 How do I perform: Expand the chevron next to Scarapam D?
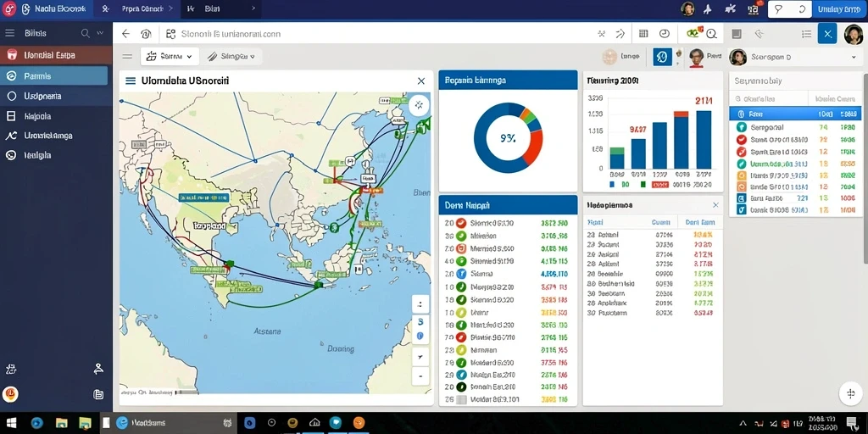click(854, 57)
